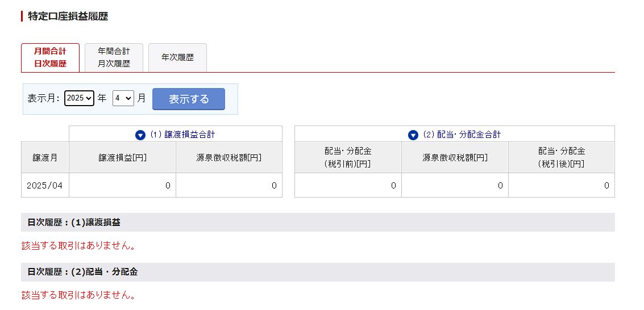Click the 譲渡損益[円] column header

[x=122, y=157]
